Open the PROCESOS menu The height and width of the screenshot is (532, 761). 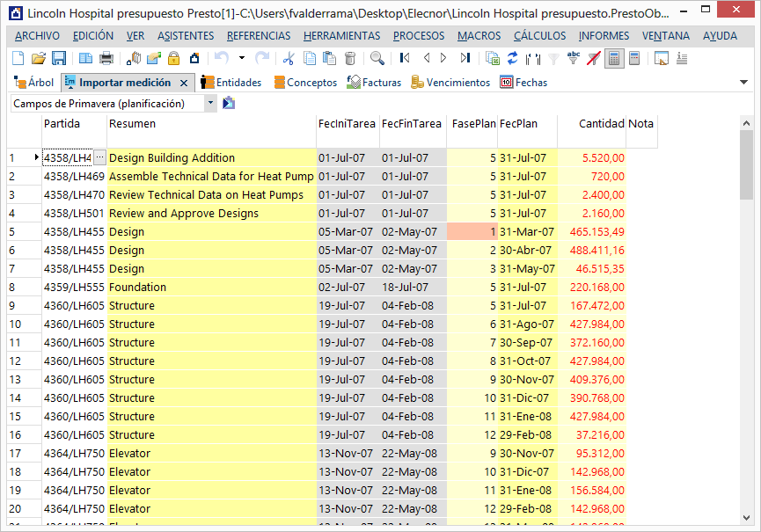tap(419, 36)
